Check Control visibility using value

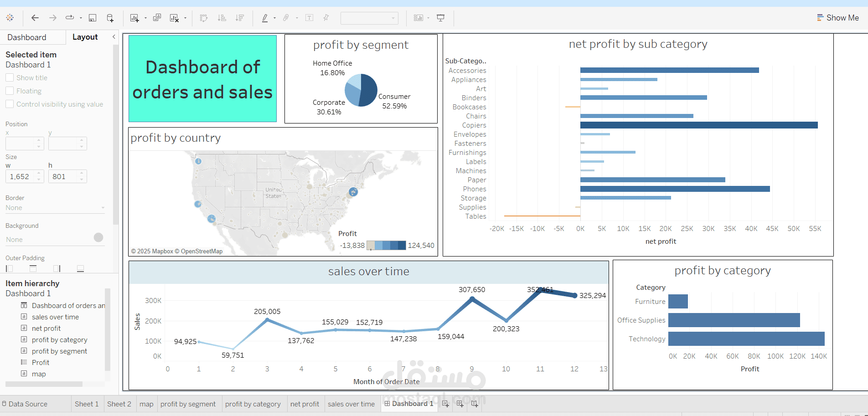click(10, 104)
